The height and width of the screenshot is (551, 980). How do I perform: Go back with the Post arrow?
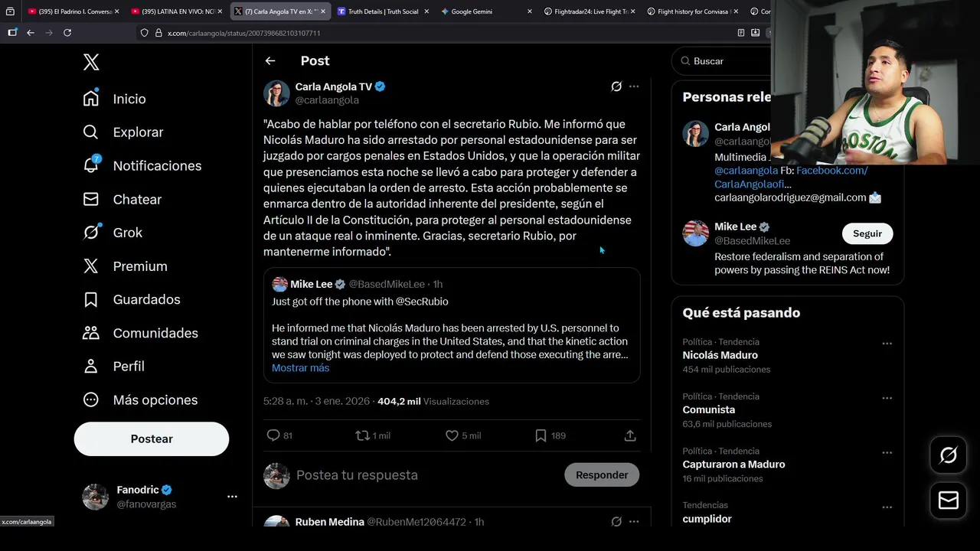[x=270, y=60]
